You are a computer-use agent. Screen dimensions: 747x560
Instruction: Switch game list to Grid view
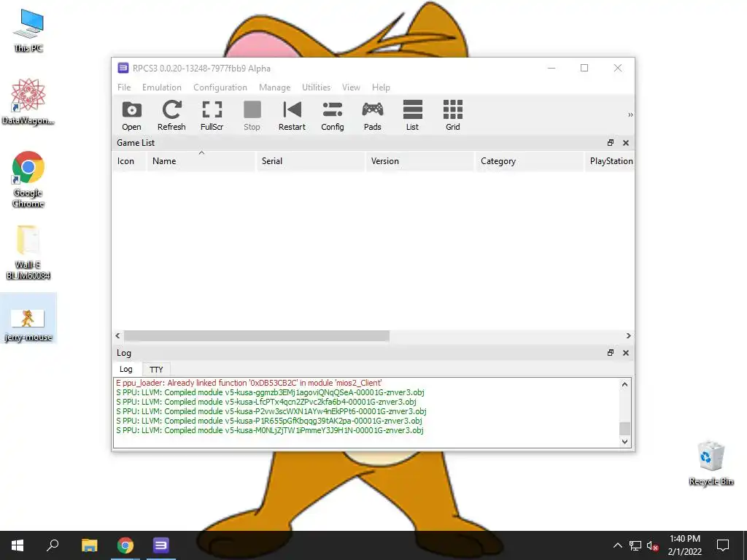(453, 114)
